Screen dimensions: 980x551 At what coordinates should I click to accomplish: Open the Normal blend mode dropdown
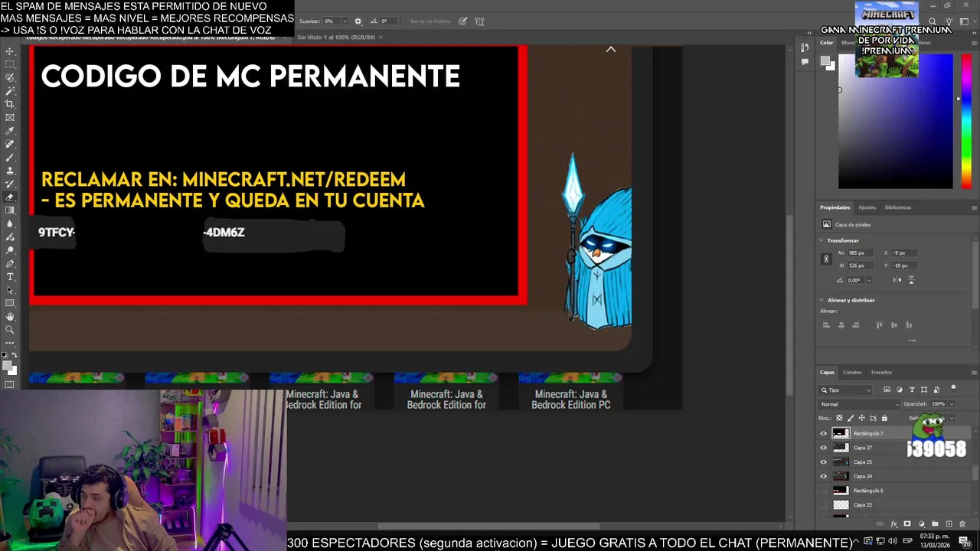tap(860, 404)
